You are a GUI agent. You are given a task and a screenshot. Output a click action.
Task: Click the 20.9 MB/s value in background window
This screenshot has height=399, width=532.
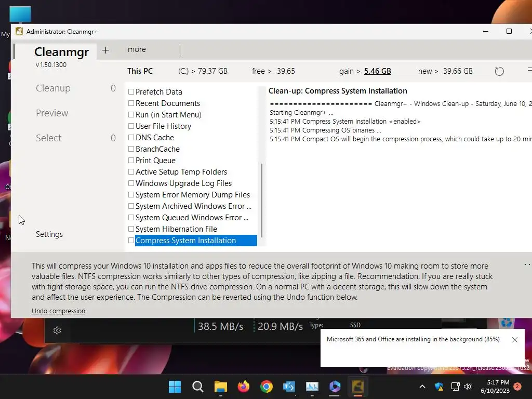(280, 326)
